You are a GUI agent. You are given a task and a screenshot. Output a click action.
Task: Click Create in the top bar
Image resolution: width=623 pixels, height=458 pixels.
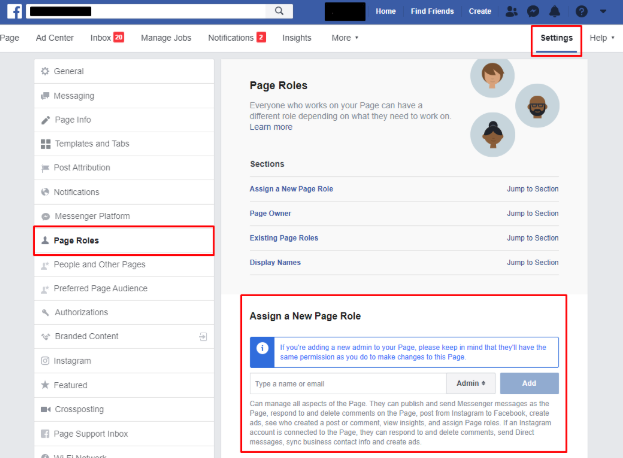coord(480,12)
